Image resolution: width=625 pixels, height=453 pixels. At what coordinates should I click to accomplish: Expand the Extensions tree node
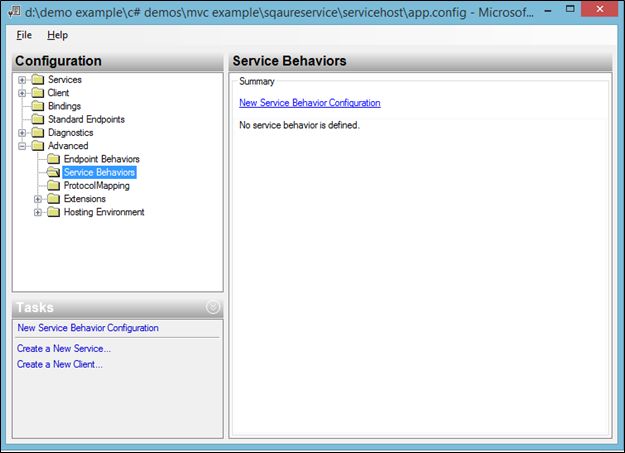click(37, 199)
